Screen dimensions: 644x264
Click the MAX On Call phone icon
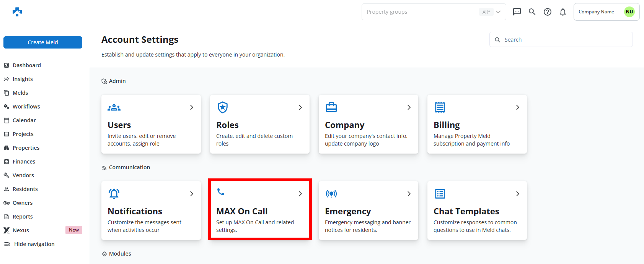(x=221, y=192)
